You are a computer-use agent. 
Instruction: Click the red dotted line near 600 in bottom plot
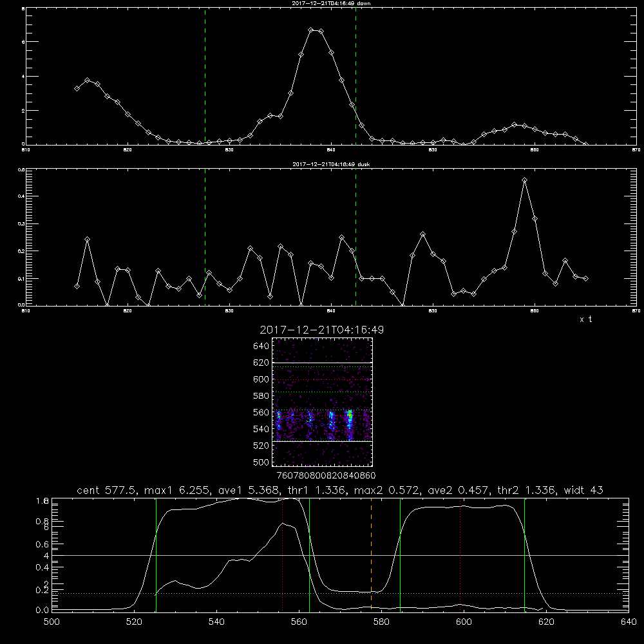pos(460,554)
